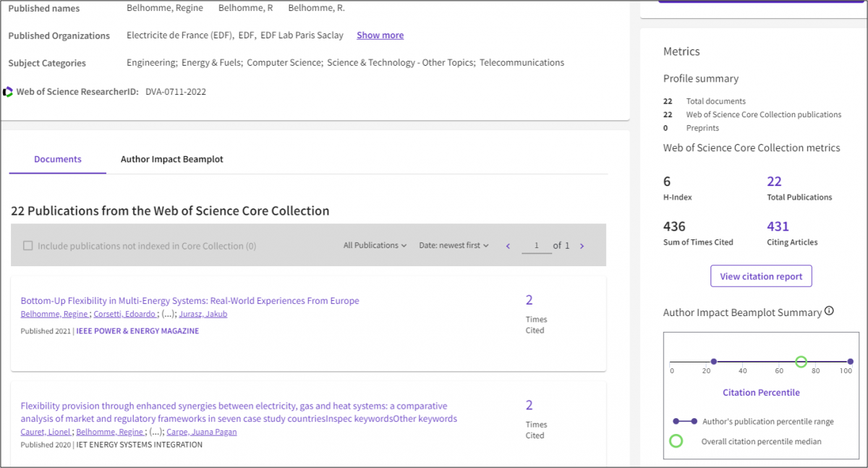Click the Citation Percentile label
The height and width of the screenshot is (468, 868).
pos(761,393)
